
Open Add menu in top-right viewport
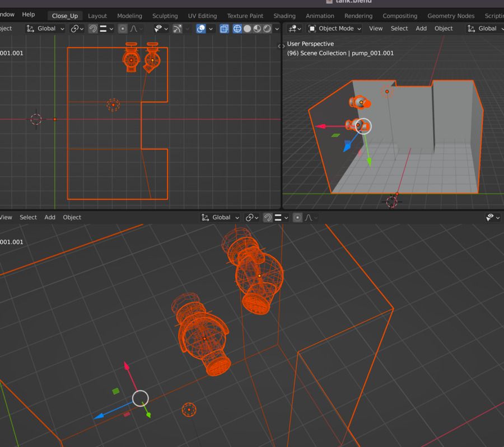point(421,29)
